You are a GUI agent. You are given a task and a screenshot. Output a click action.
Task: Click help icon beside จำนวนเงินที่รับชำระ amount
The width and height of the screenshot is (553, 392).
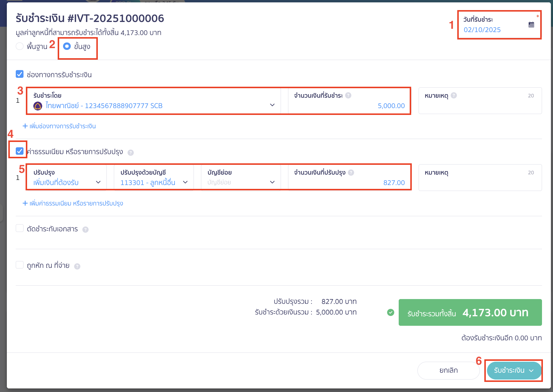[349, 96]
